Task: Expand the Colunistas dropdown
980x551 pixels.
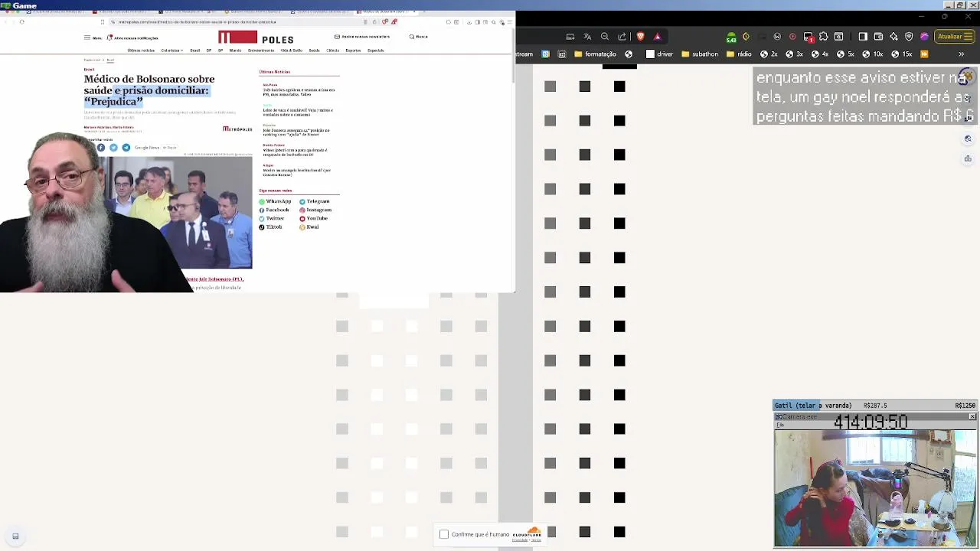Action: pos(171,51)
